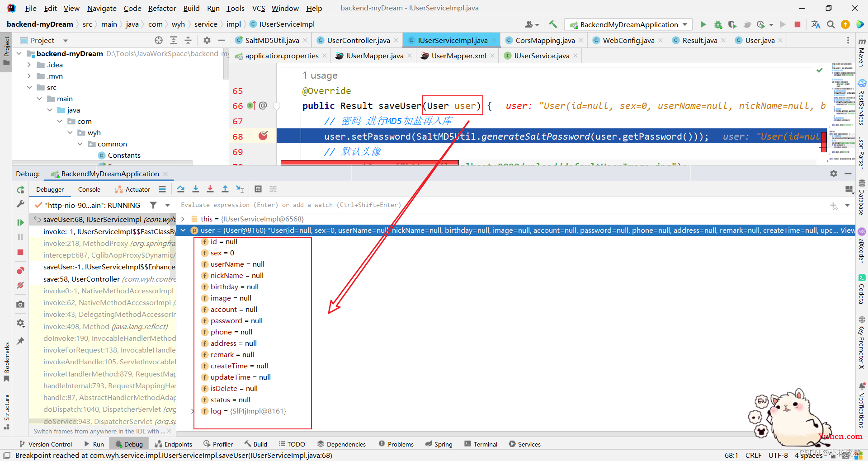Open the Terminal tool window

[x=481, y=444]
